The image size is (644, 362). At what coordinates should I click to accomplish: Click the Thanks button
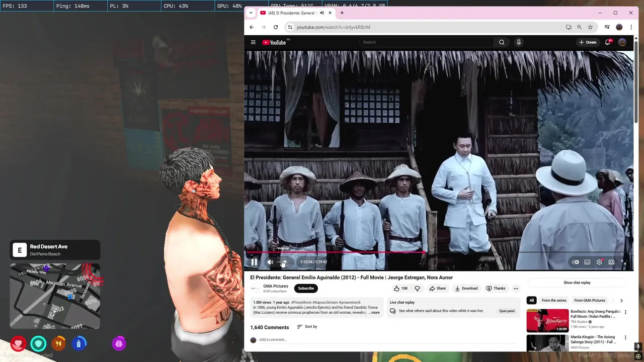pos(496,289)
